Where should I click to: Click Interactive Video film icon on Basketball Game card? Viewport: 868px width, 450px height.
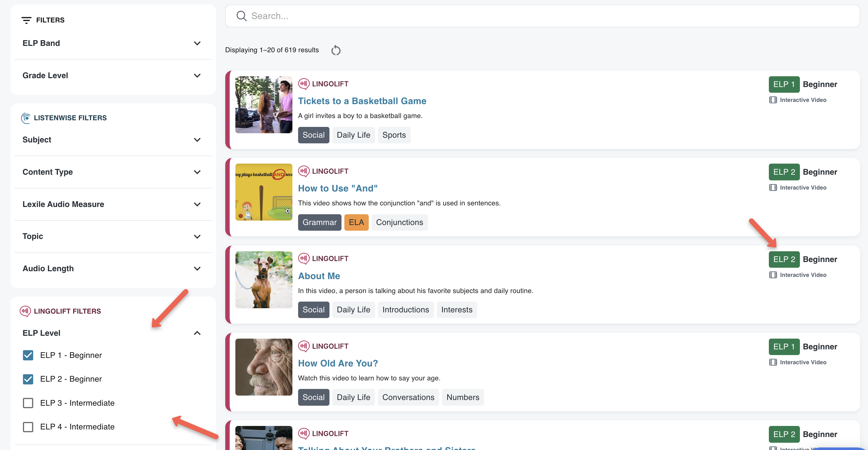click(773, 100)
